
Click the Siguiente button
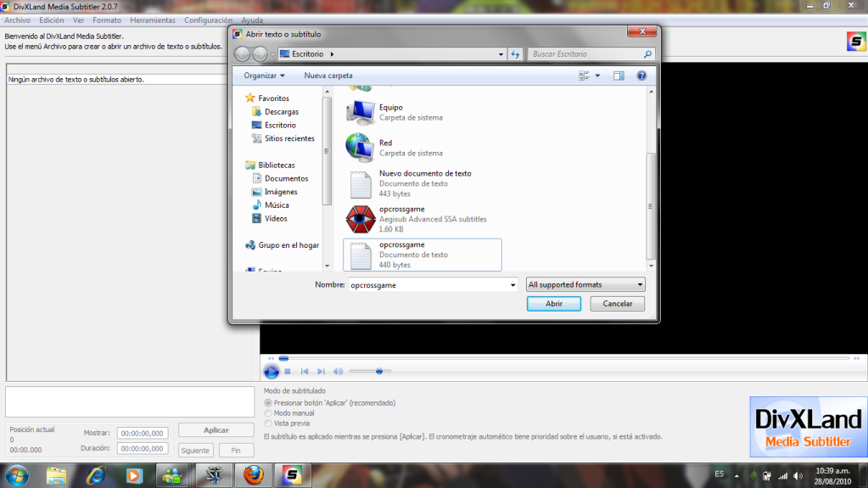click(x=195, y=451)
